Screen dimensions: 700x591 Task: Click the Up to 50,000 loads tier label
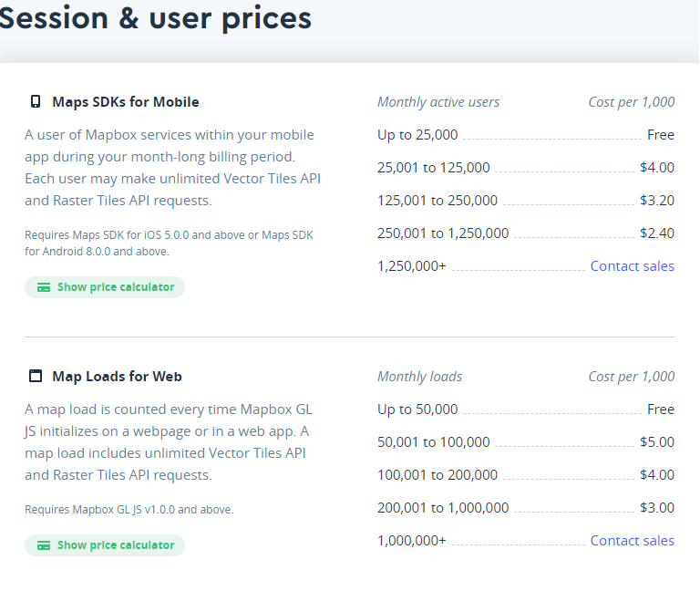(417, 410)
